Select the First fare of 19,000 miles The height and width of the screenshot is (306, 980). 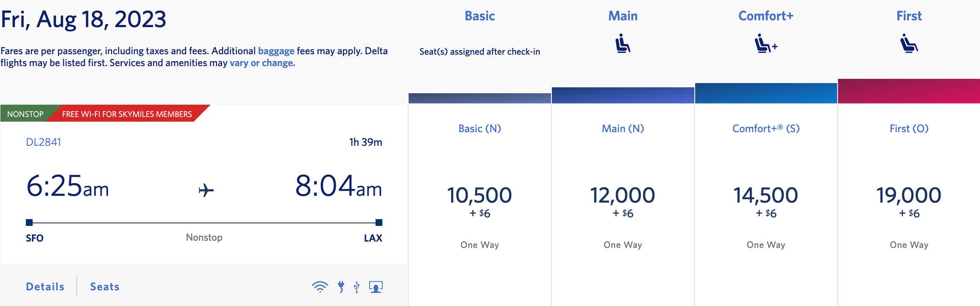pyautogui.click(x=908, y=195)
